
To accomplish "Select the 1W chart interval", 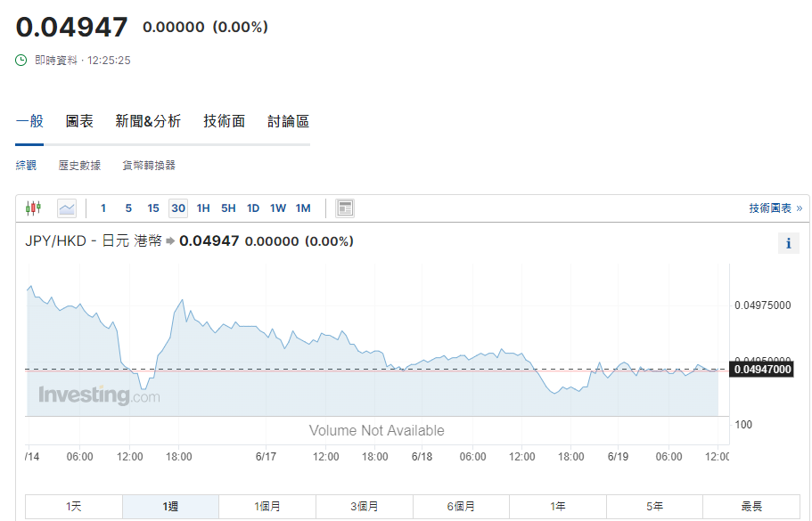I will (278, 208).
